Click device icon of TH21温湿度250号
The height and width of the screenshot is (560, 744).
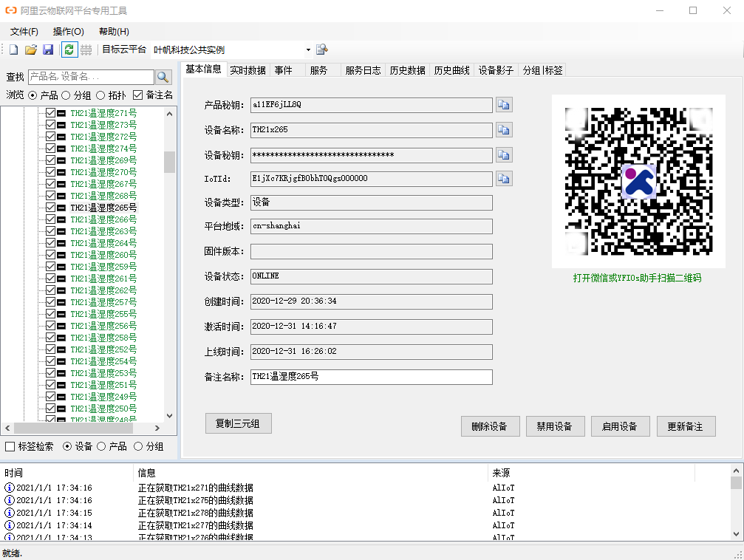pyautogui.click(x=61, y=409)
